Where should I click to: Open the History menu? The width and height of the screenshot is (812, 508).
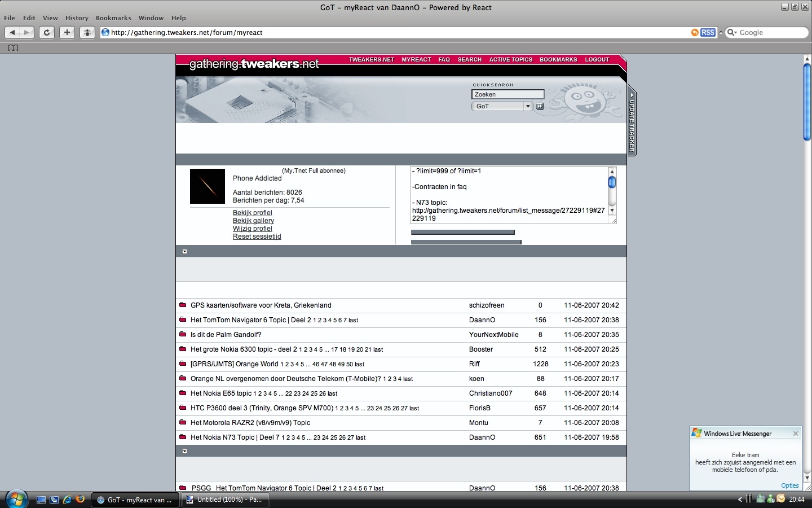coord(77,18)
